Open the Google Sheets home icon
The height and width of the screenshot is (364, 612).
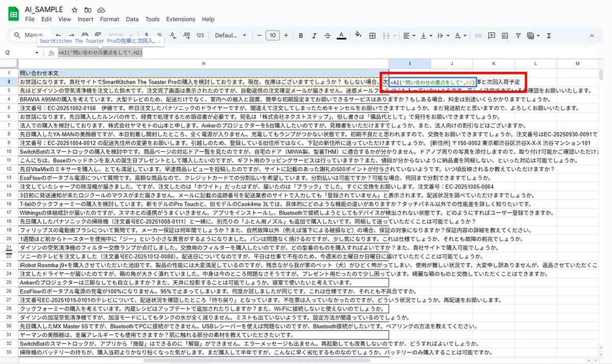click(x=13, y=14)
